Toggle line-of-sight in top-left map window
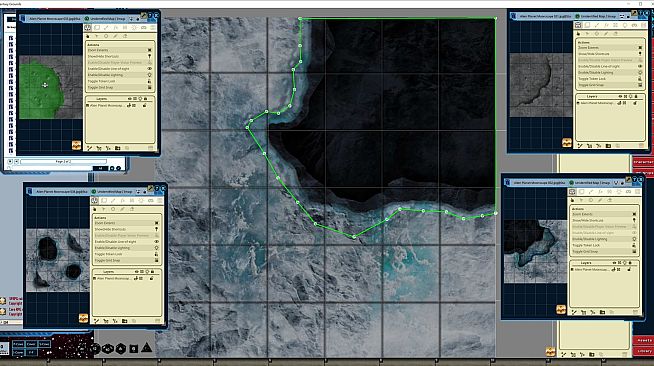This screenshot has width=654, height=366. 119,69
